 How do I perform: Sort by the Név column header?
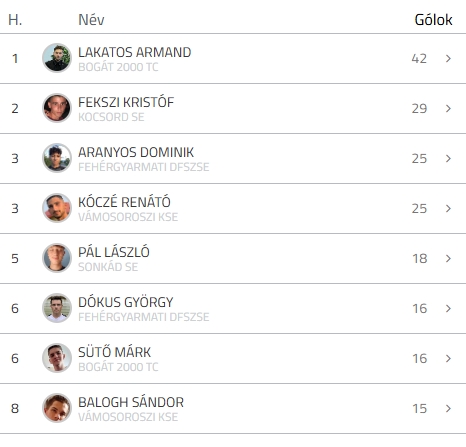tap(91, 20)
